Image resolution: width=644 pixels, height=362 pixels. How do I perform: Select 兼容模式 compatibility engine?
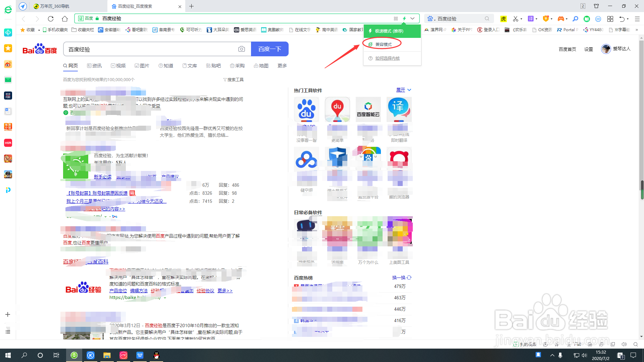(392, 44)
